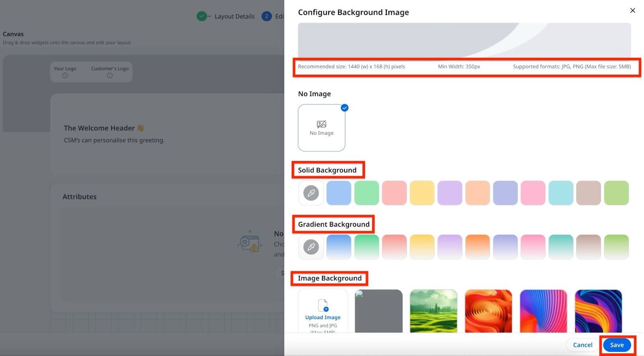
Task: Open the solid background custom color picker
Action: pos(311,193)
